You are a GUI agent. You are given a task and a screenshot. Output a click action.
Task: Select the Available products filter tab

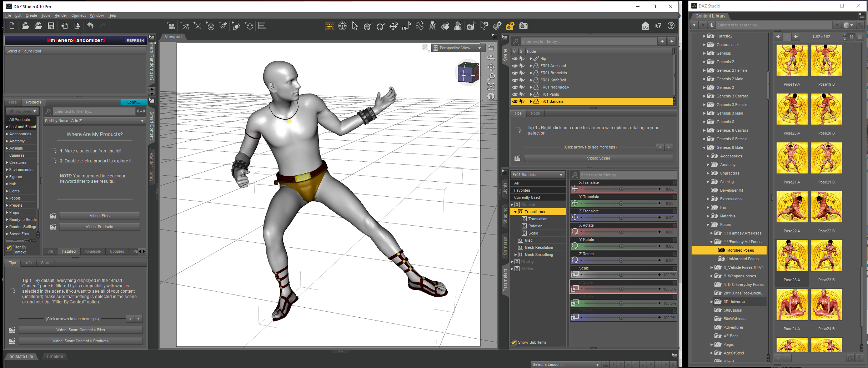[93, 251]
